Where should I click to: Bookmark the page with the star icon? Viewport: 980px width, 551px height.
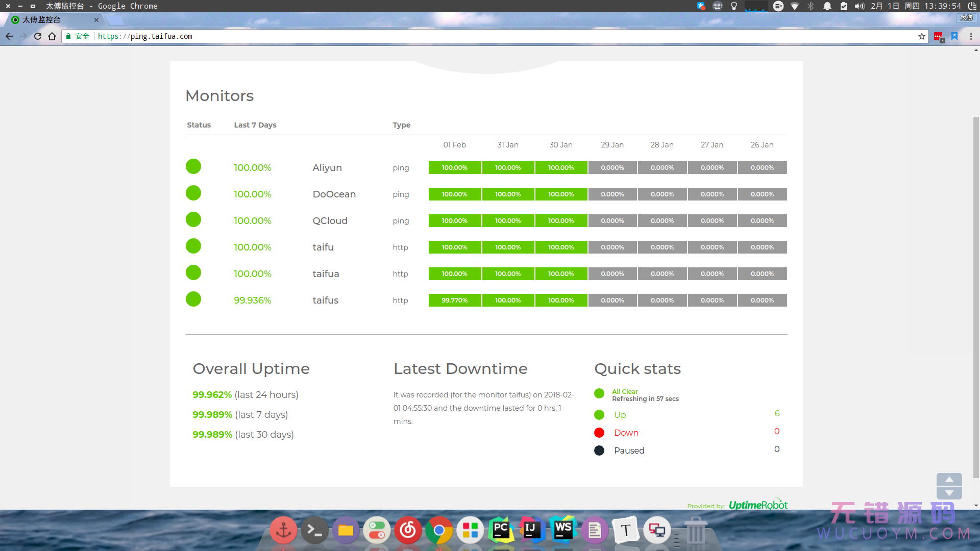coord(922,36)
